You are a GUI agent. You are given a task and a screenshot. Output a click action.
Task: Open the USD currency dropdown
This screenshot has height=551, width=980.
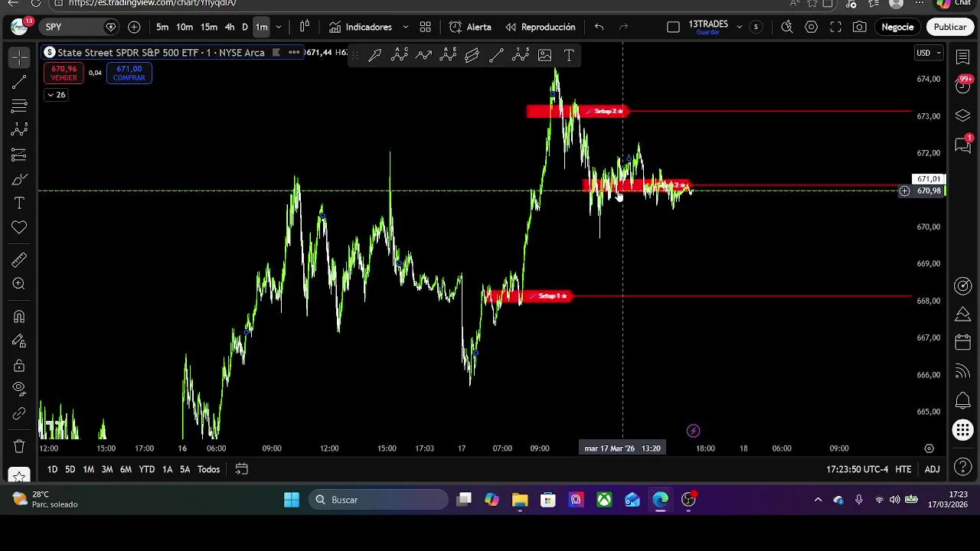click(929, 53)
